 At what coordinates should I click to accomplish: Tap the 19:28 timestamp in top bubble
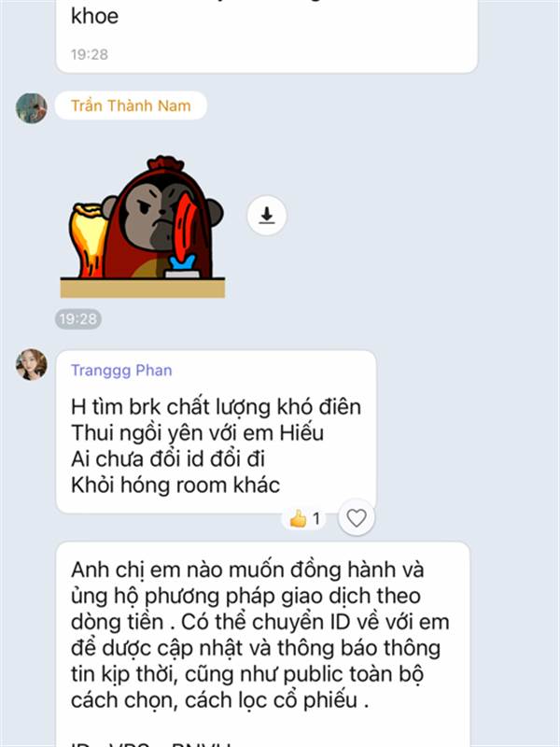tap(90, 54)
